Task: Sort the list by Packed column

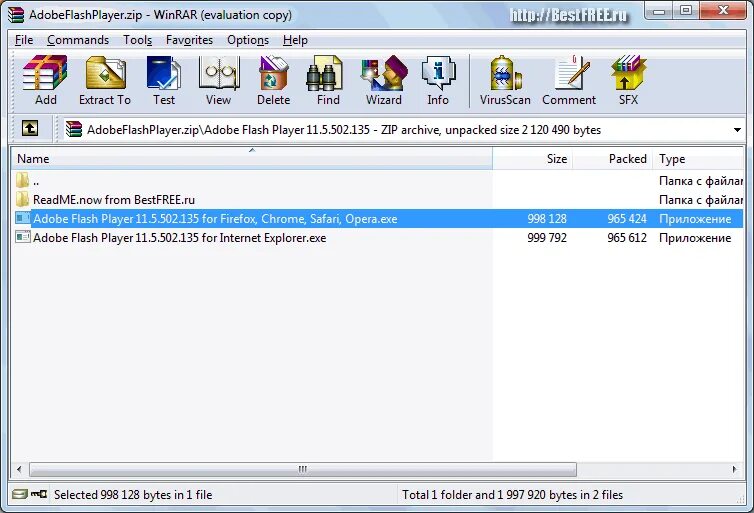Action: 612,159
